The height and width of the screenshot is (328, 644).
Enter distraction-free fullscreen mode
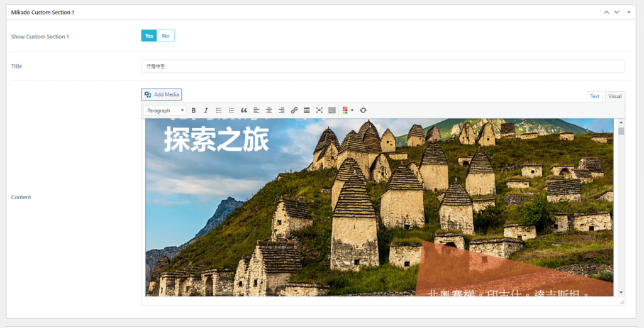point(319,111)
